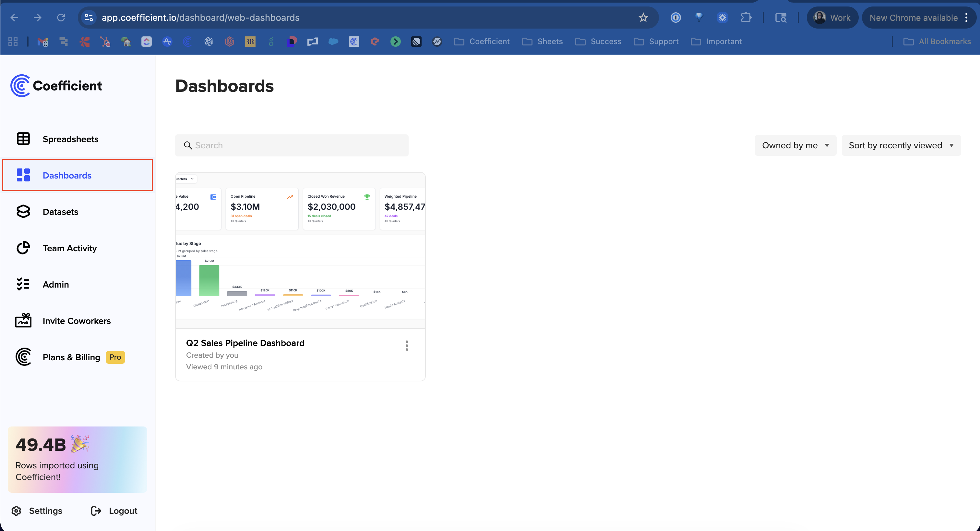Open the Chrome three-dot menu
Screen dimensions: 980x531
(966, 18)
